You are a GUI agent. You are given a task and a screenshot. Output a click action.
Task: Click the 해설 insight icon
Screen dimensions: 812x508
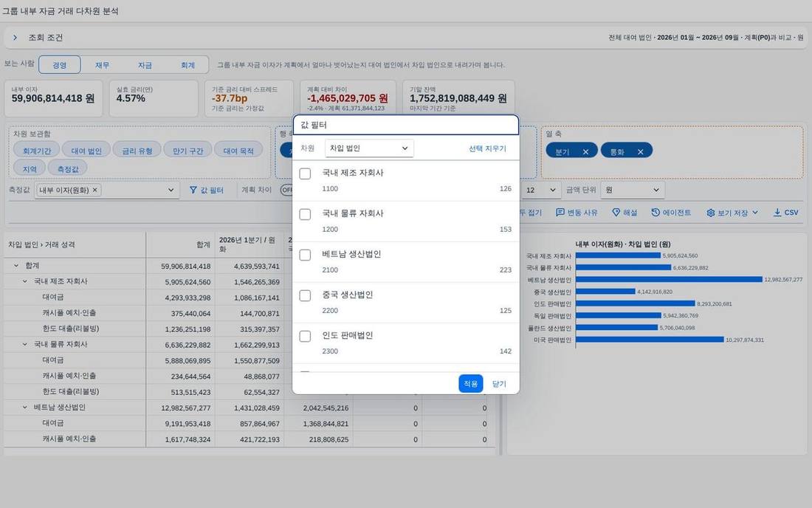(616, 213)
